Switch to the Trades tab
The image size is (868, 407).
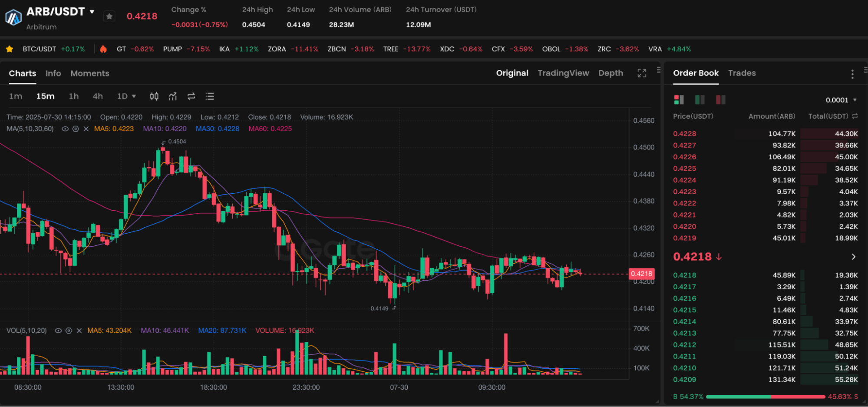click(x=742, y=73)
